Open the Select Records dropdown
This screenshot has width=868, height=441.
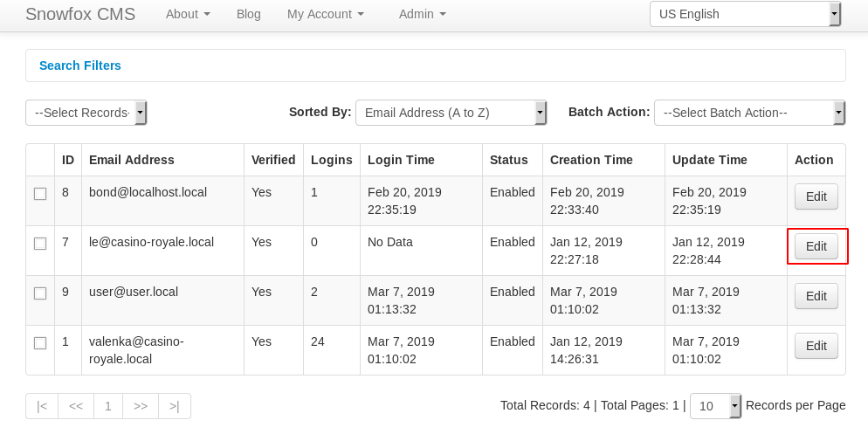click(x=86, y=113)
